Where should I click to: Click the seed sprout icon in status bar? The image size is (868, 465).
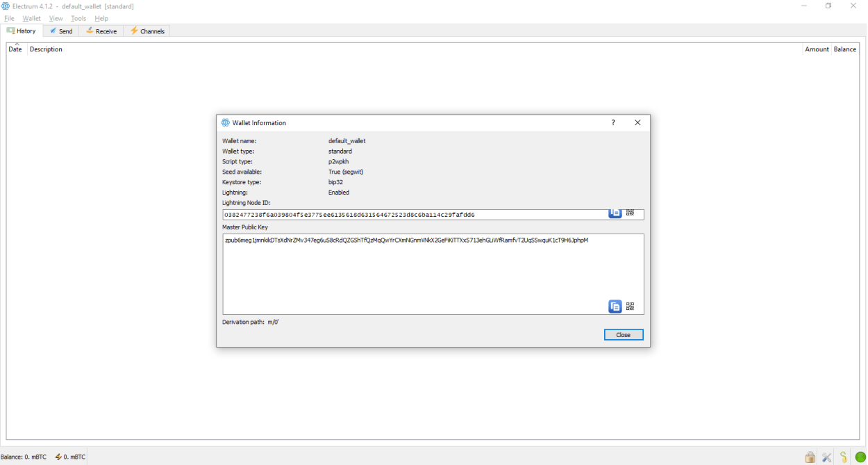(843, 457)
